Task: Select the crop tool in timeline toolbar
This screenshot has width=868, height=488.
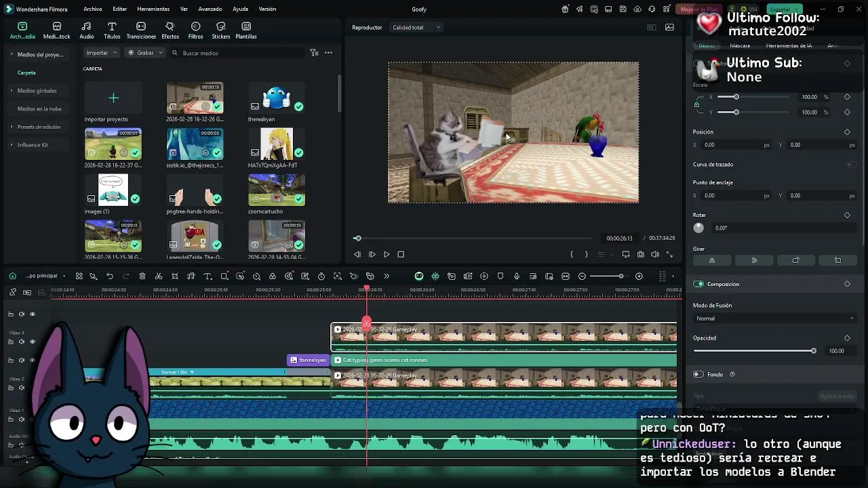Action: [175, 277]
